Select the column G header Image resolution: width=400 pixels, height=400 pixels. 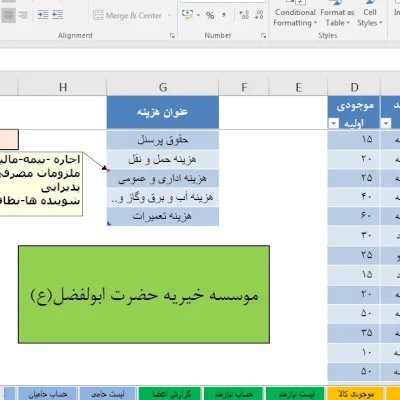(x=163, y=87)
